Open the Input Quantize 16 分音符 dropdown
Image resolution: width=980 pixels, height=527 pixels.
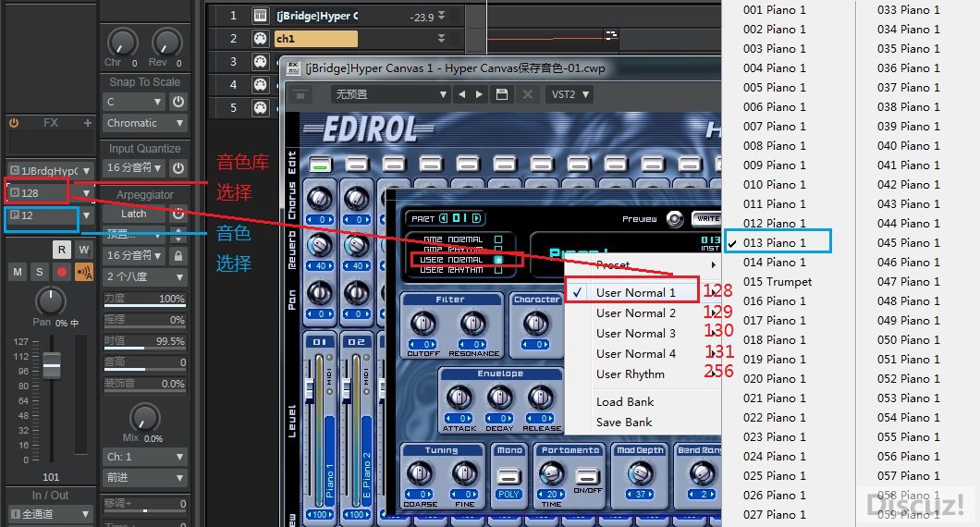pyautogui.click(x=134, y=167)
